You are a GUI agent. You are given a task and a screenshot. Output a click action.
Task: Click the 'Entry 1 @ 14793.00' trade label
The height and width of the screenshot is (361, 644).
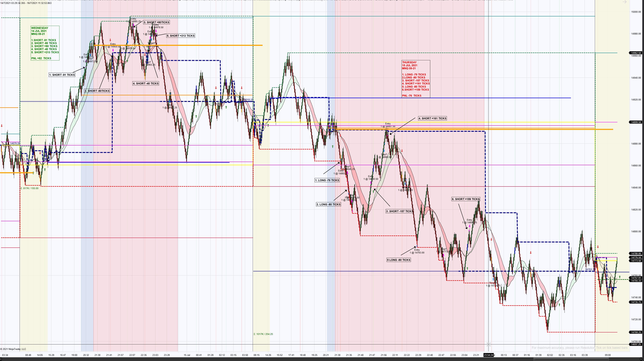click(417, 251)
